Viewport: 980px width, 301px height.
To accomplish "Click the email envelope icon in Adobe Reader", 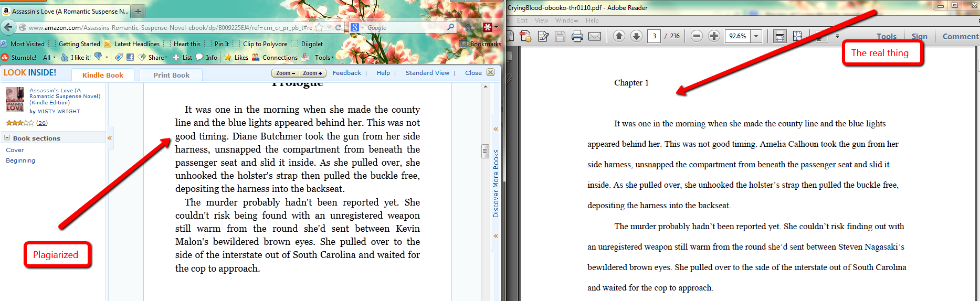I will point(594,36).
